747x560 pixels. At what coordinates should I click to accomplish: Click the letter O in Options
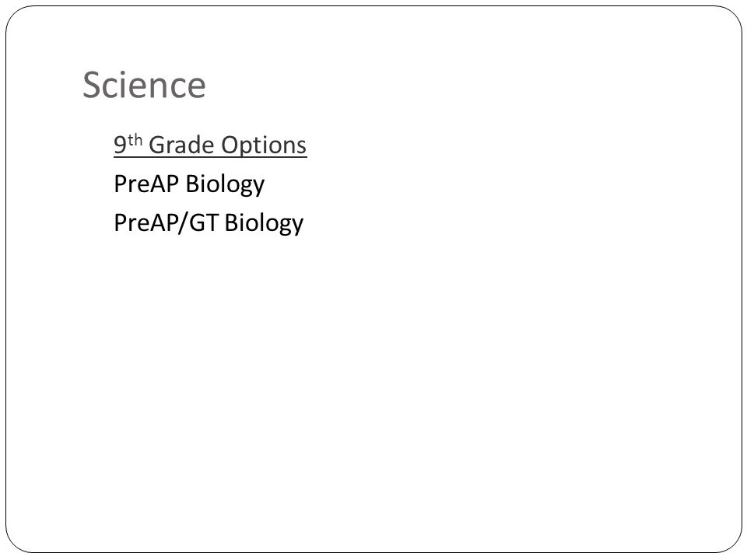click(x=230, y=145)
